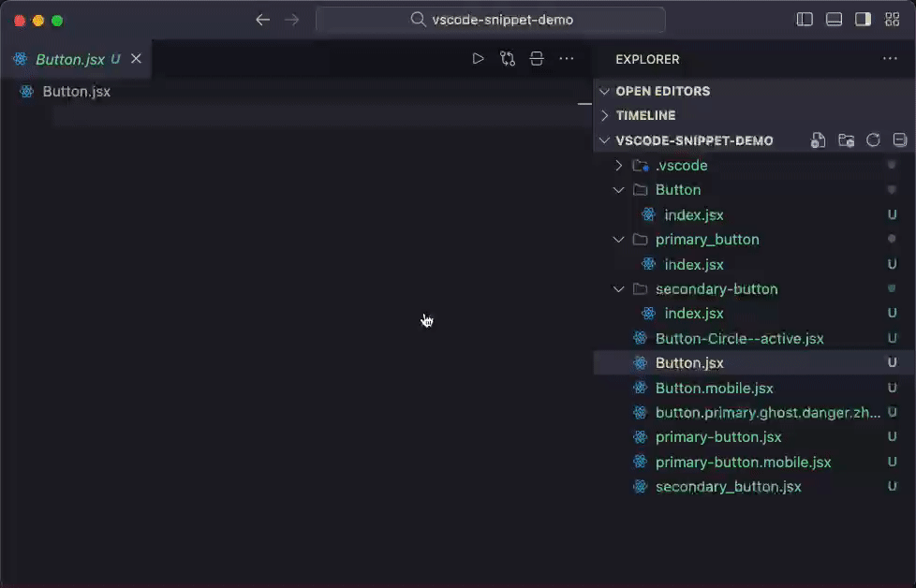The height and width of the screenshot is (588, 916).
Task: Toggle the primary sidebar visibility control
Action: [x=805, y=18]
